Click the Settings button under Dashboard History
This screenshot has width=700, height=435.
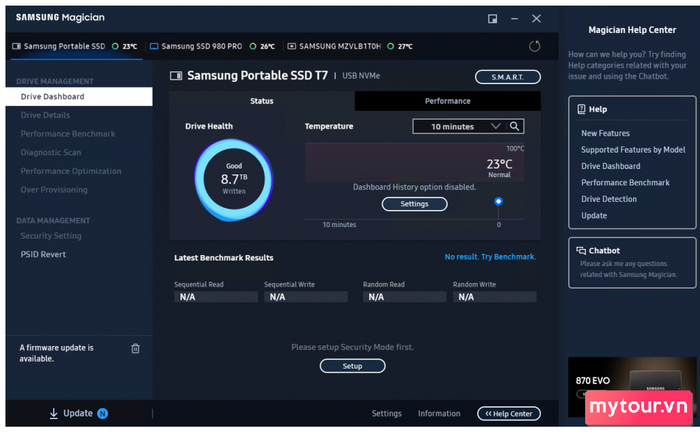pyautogui.click(x=414, y=204)
